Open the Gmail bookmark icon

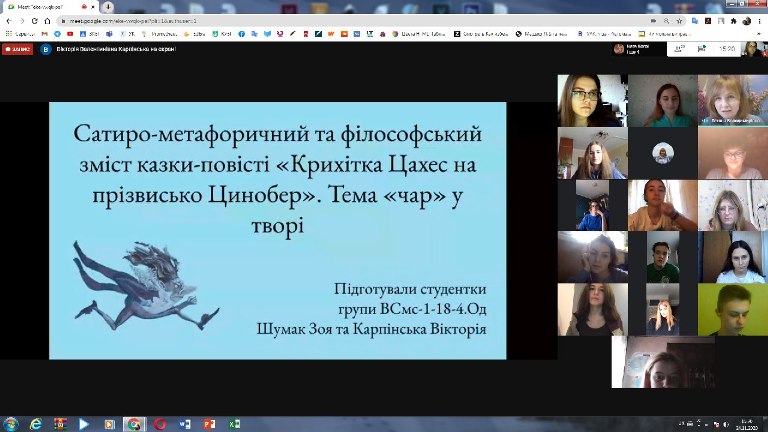[45, 34]
